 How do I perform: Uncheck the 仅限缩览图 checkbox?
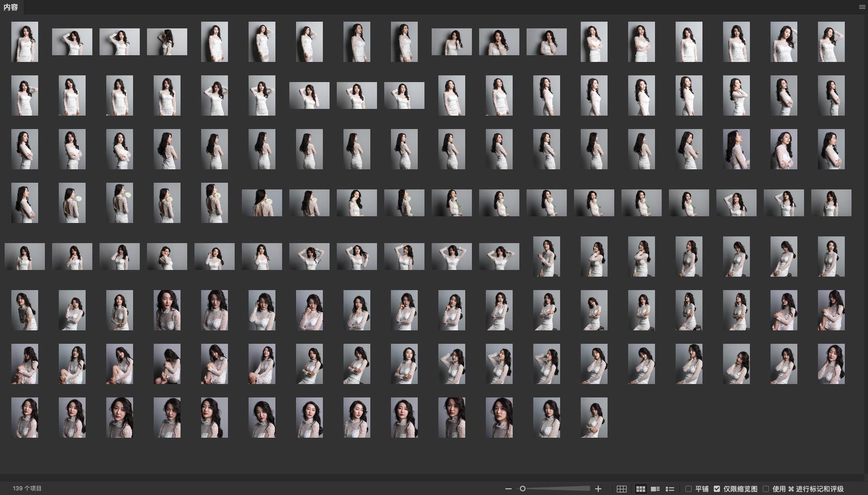[x=717, y=489]
